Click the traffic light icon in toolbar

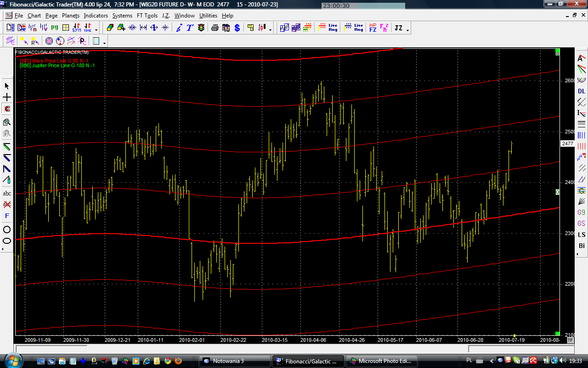click(201, 28)
